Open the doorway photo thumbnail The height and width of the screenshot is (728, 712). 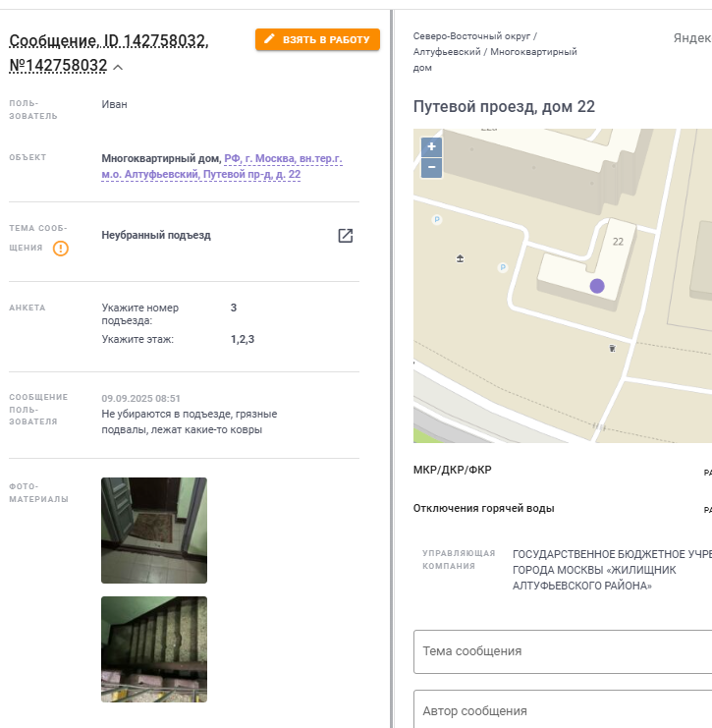point(154,531)
